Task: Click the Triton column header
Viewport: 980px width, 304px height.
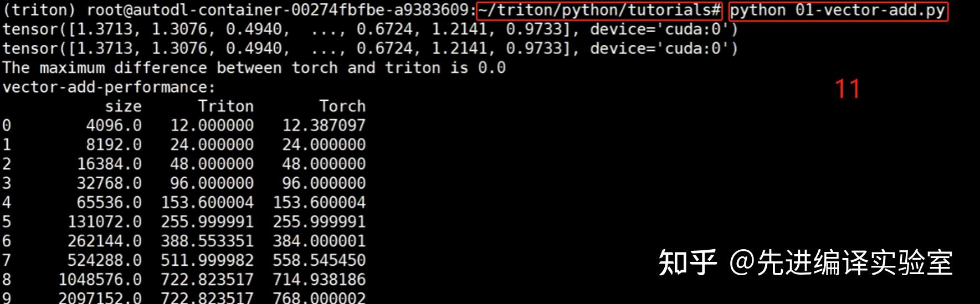Action: (x=225, y=106)
